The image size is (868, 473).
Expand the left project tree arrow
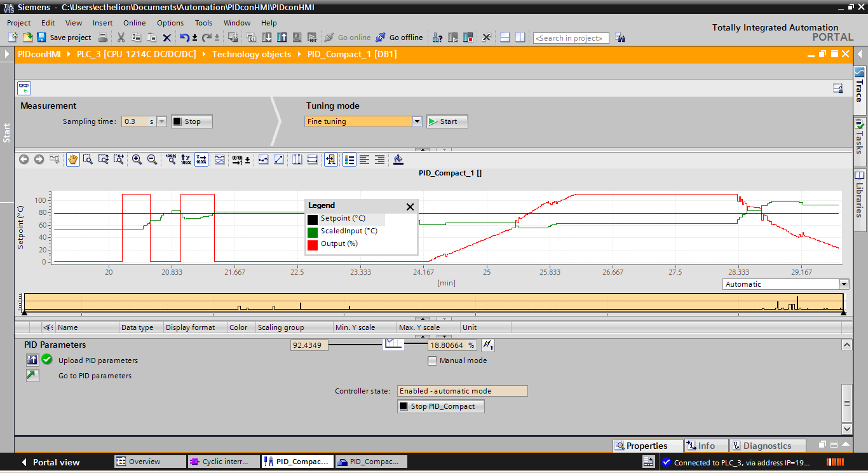[7, 54]
